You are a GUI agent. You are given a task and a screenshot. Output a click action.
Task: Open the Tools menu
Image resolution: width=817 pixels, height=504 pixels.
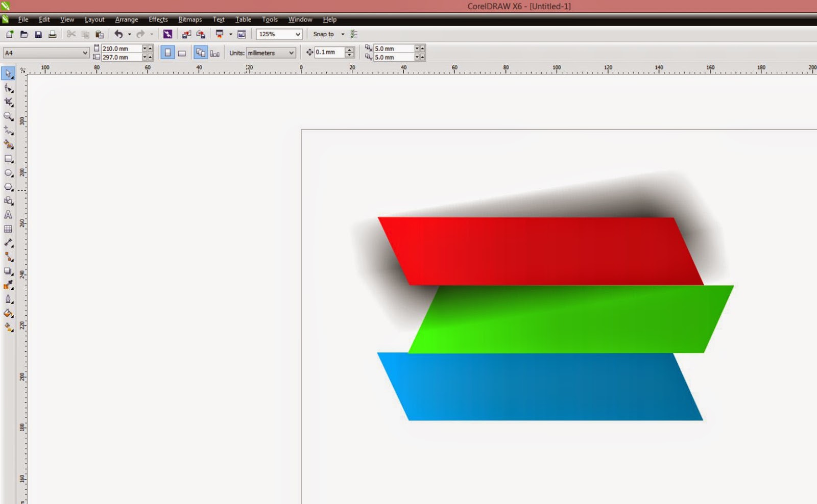[270, 19]
